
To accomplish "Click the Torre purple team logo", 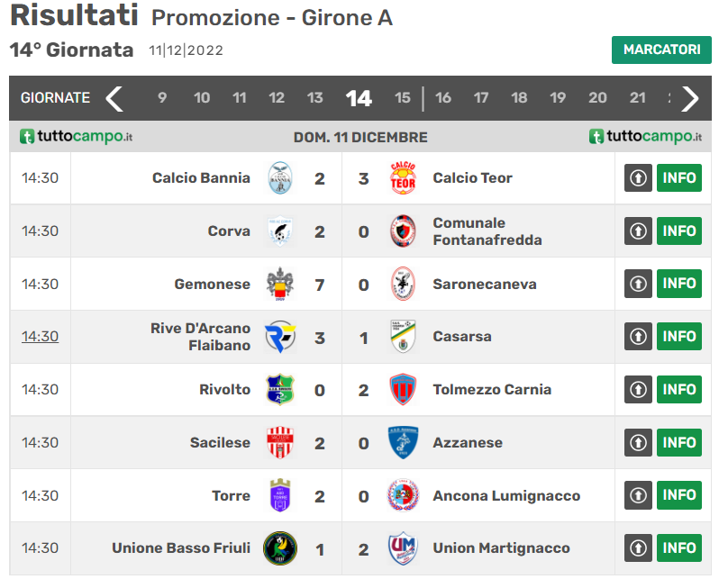I will tap(280, 495).
